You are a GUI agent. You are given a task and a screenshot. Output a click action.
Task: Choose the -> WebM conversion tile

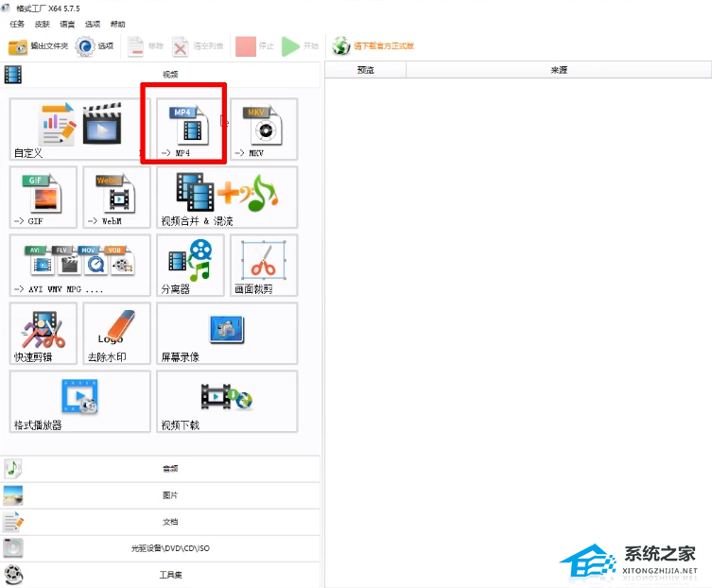pyautogui.click(x=116, y=197)
